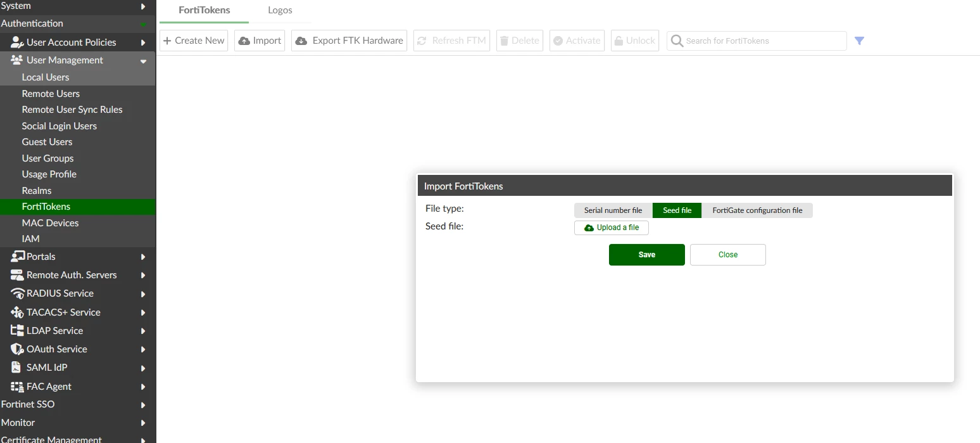Click the Unlock padlock icon
This screenshot has height=443, width=980.
(x=619, y=41)
